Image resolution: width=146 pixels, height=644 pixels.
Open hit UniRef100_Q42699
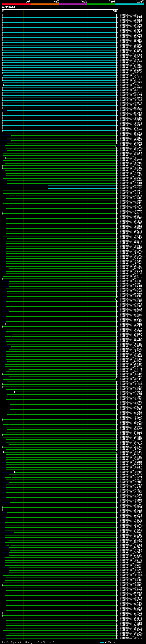(x=131, y=50)
